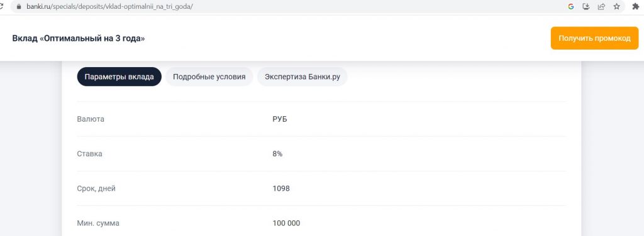Click the Google icon in address bar

pos(570,6)
